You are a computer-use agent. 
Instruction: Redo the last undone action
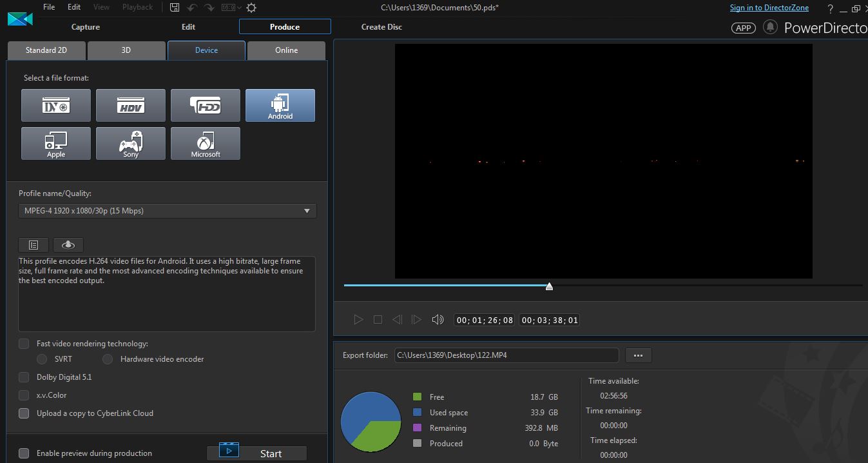(x=209, y=8)
